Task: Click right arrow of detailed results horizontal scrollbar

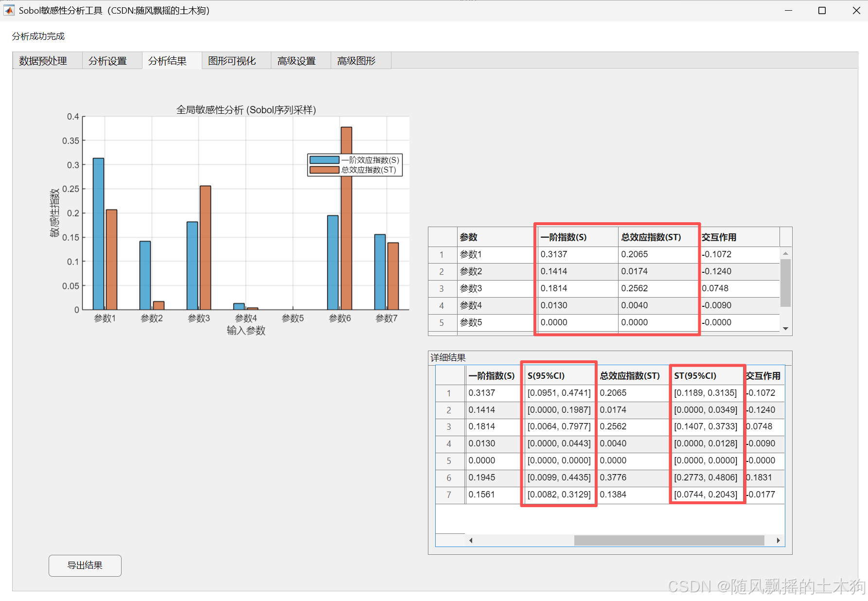Action: tap(778, 540)
